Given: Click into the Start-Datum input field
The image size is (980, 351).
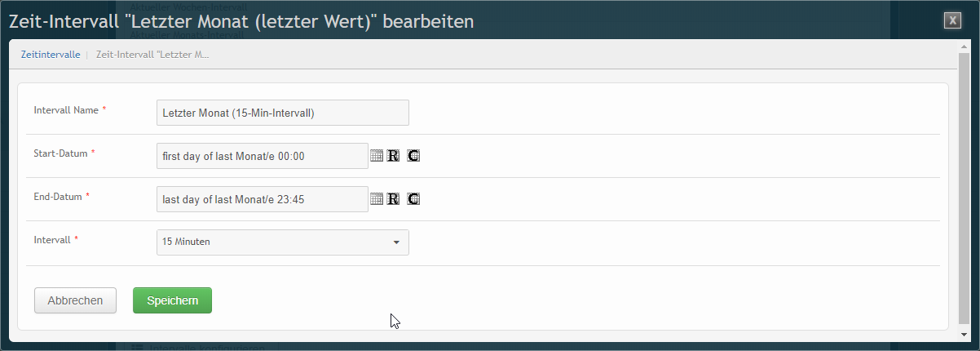Looking at the screenshot, I should point(263,156).
